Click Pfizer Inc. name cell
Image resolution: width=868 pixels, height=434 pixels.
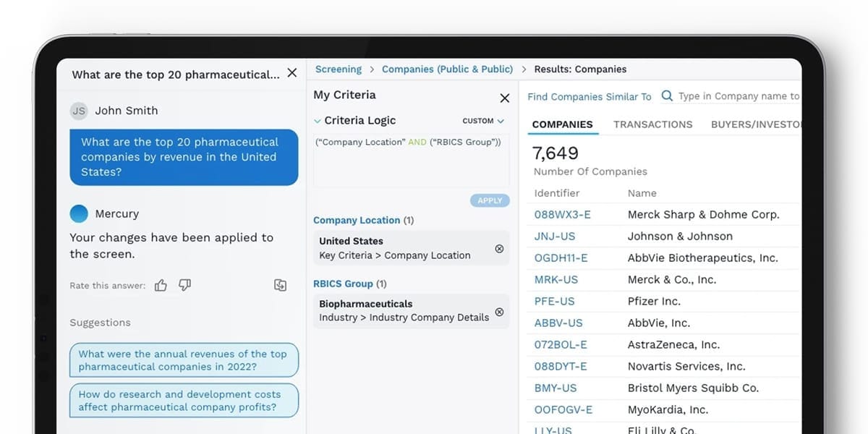point(654,302)
